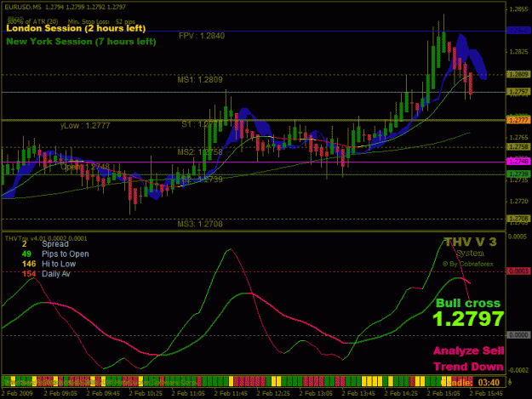This screenshot has height=399, width=532.
Task: Select the MS1: 1.2809 pivot label
Action: (x=200, y=80)
